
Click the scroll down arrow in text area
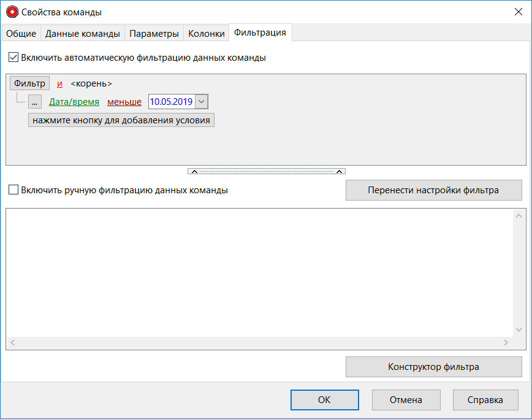[519, 329]
